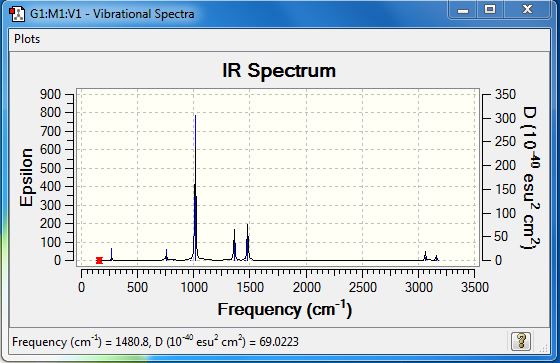Select the small peak near 270 cm-1
This screenshot has width=560, height=363.
[111, 254]
